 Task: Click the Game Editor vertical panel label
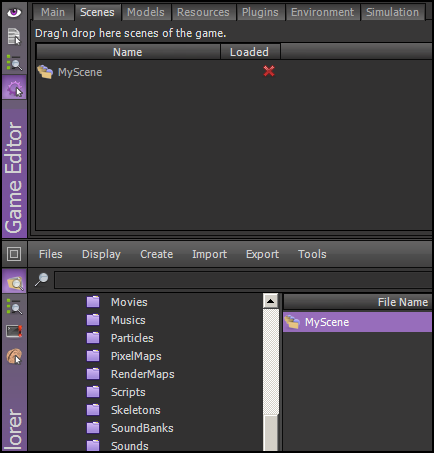click(x=14, y=177)
